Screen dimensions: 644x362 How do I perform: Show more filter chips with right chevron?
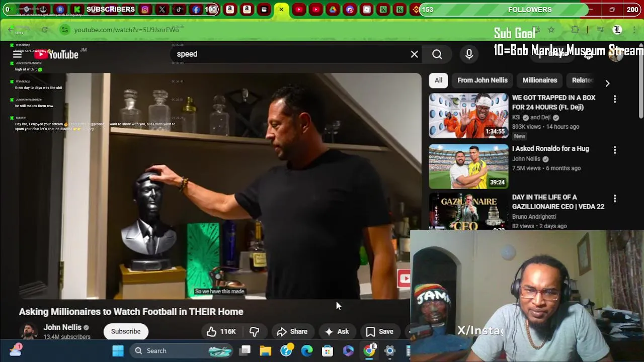point(607,83)
